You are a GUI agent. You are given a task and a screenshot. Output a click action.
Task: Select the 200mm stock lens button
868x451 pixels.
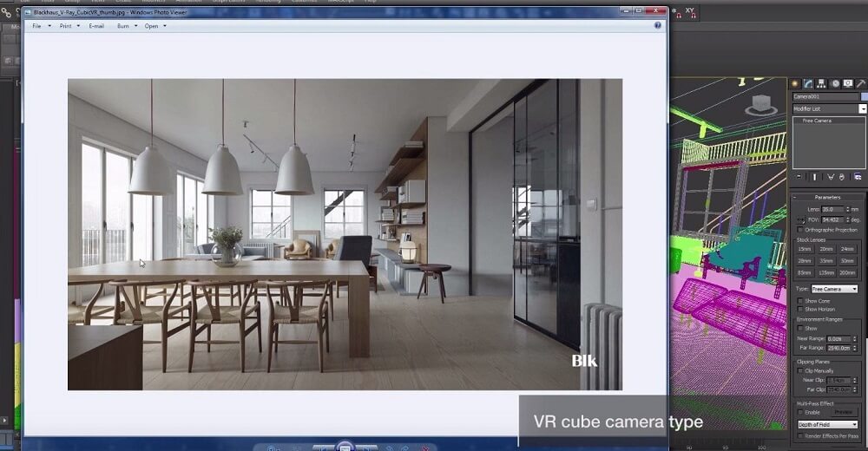click(x=847, y=273)
